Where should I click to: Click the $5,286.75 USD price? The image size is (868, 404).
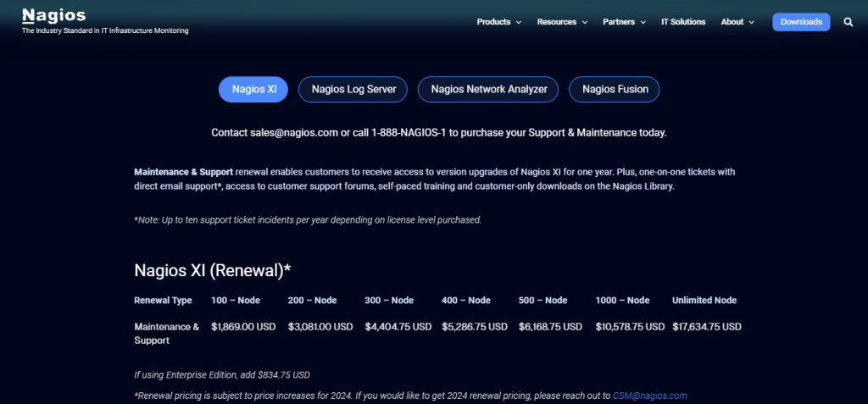(475, 327)
